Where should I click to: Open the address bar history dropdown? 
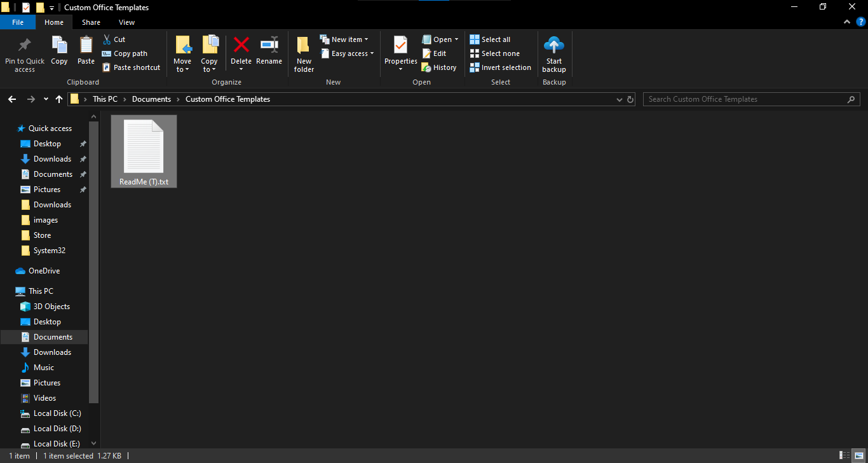click(x=620, y=100)
